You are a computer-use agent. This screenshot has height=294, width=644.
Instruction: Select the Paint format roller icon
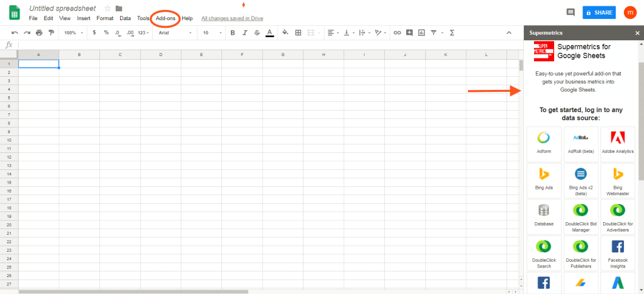[52, 33]
